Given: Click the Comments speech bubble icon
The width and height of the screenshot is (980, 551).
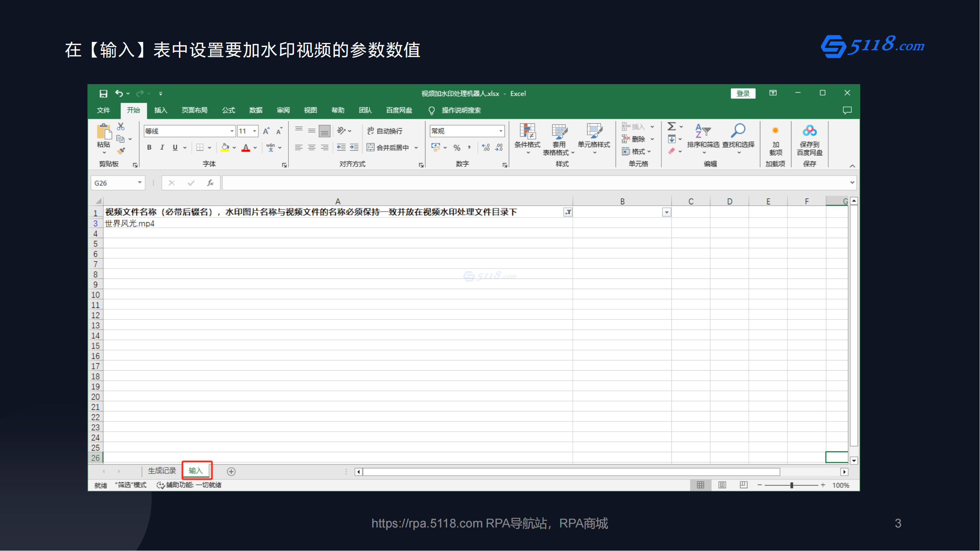Looking at the screenshot, I should pos(847,111).
